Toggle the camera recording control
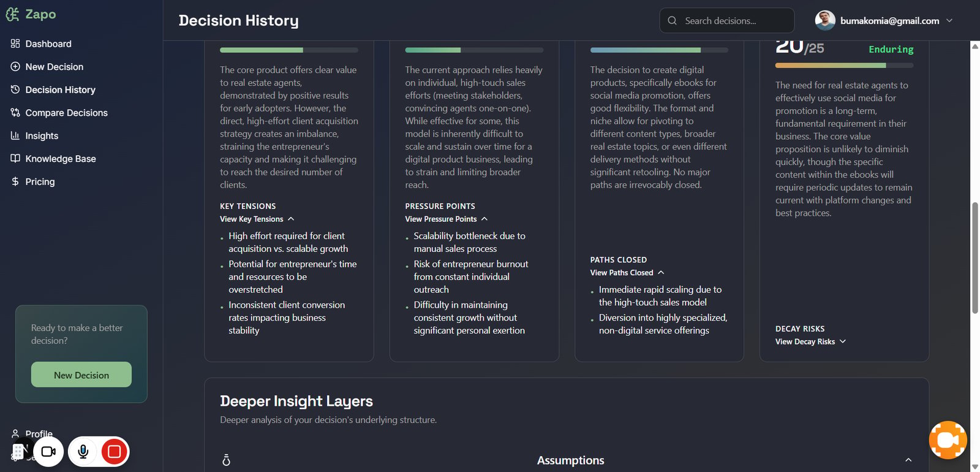 click(48, 452)
